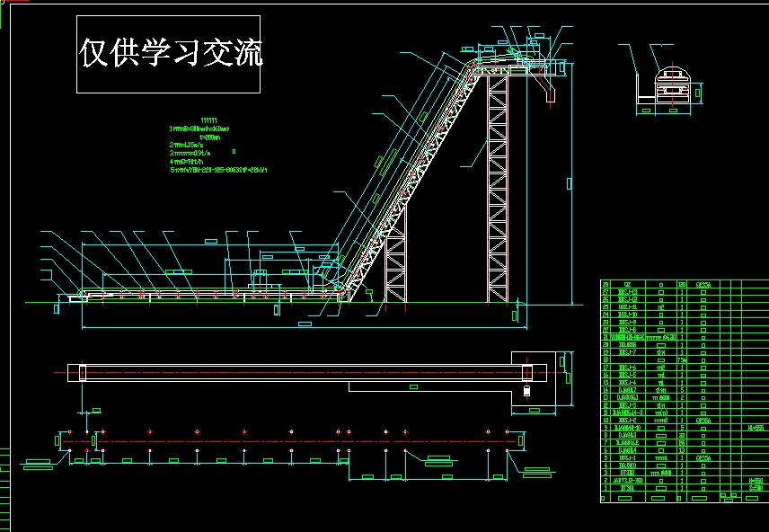Click the tall lattice support tower
Viewport: 769px width, 532px height.
tap(498, 189)
